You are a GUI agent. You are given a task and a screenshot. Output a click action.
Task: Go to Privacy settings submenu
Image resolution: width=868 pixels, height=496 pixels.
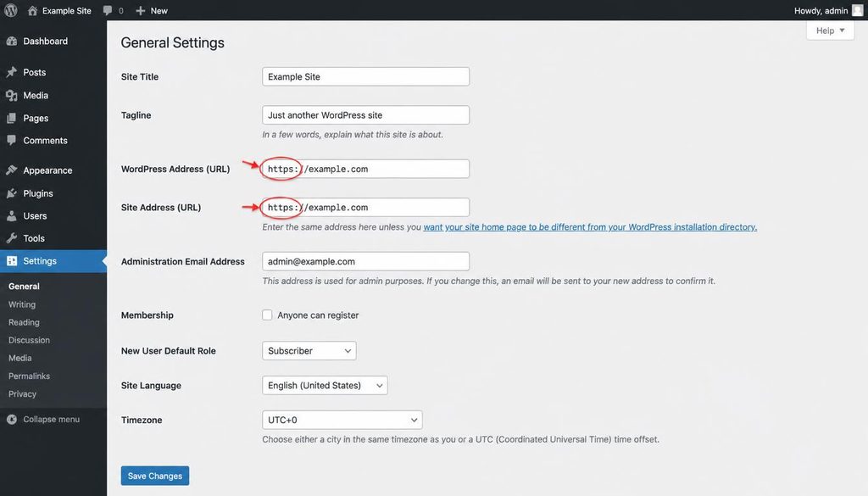[22, 393]
